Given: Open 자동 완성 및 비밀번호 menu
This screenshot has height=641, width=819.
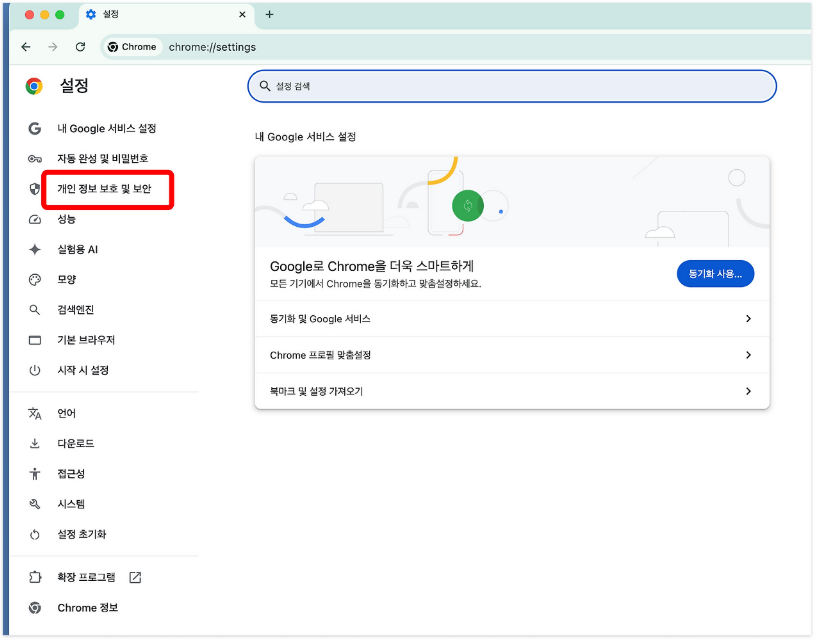Looking at the screenshot, I should pos(102,159).
